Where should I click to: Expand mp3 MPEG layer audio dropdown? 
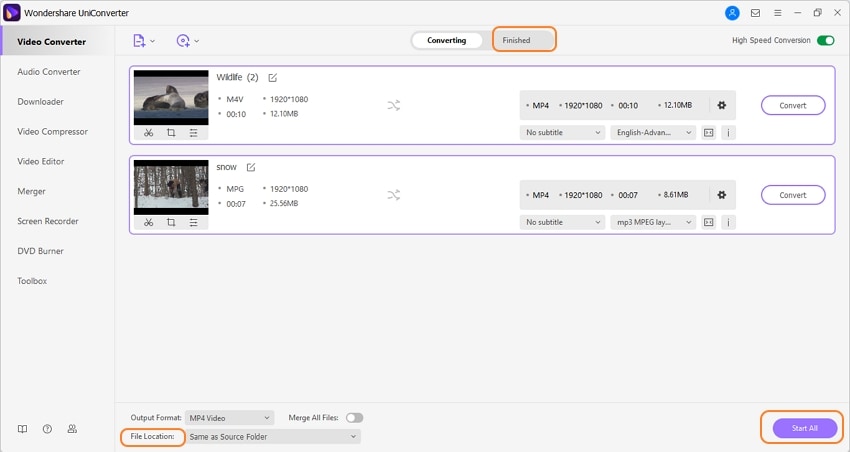click(x=653, y=222)
